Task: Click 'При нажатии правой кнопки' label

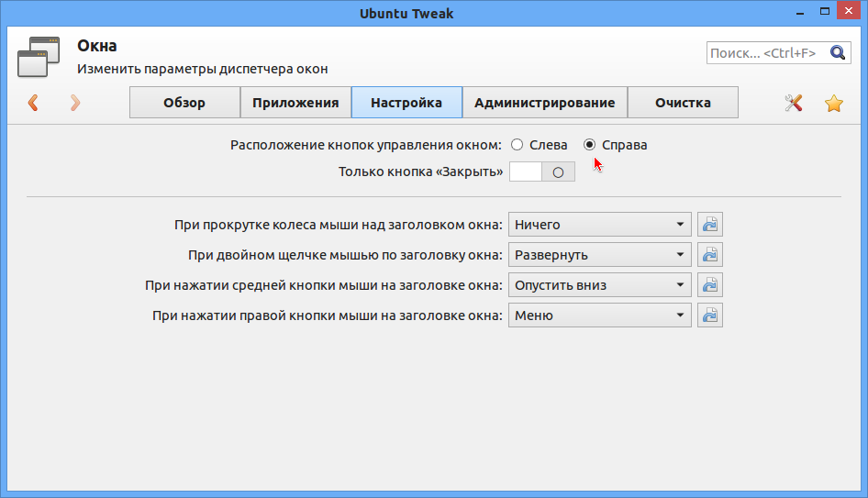Action: [328, 315]
